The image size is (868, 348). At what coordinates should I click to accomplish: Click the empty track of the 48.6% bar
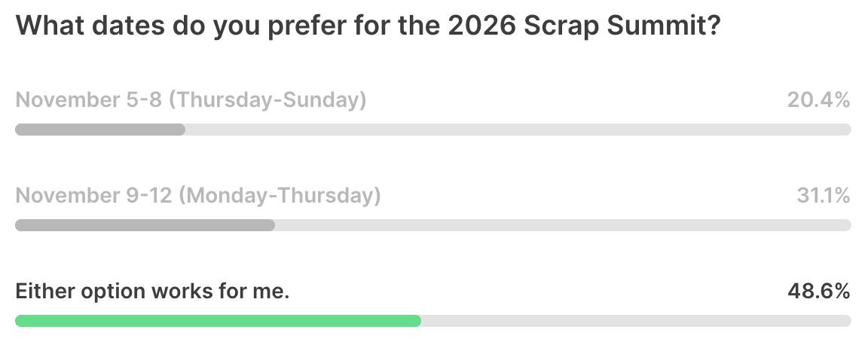pos(636,321)
